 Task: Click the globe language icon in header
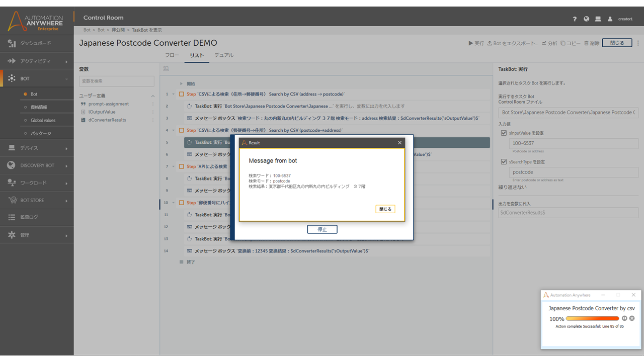[586, 19]
